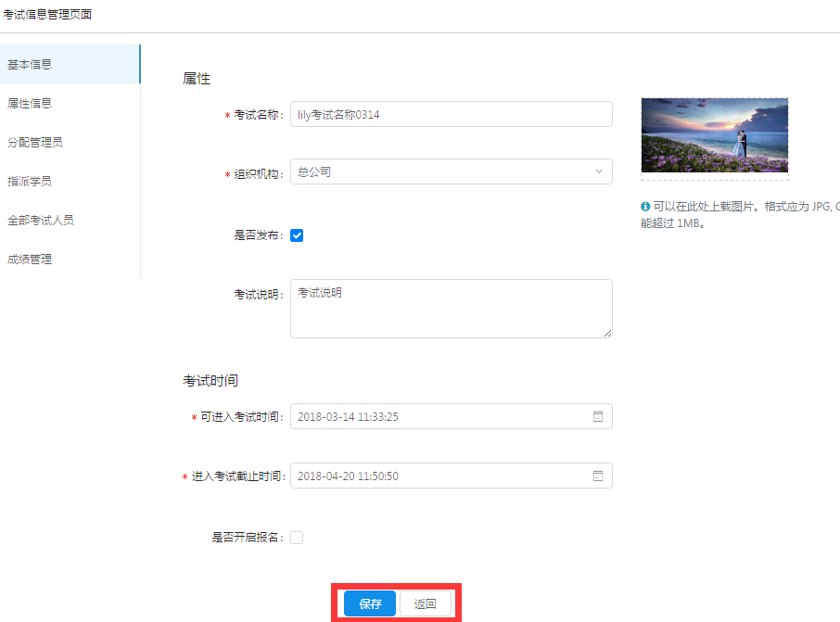This screenshot has width=840, height=622.
Task: Click the resize handle of 考试说明 box
Action: pos(607,333)
